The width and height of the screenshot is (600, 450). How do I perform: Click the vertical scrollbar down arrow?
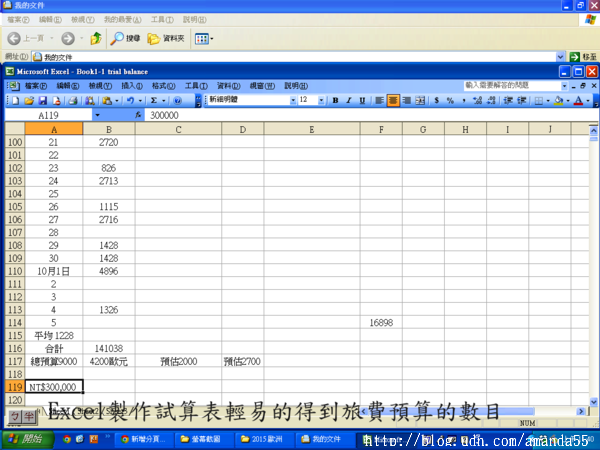pyautogui.click(x=593, y=401)
